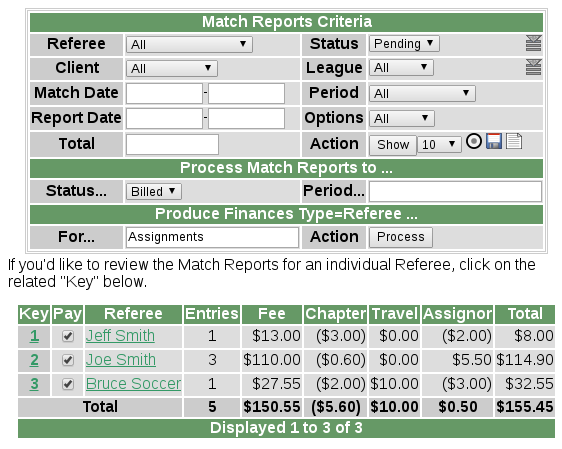The width and height of the screenshot is (562, 449).
Task: Click the Total input field
Action: [x=172, y=144]
